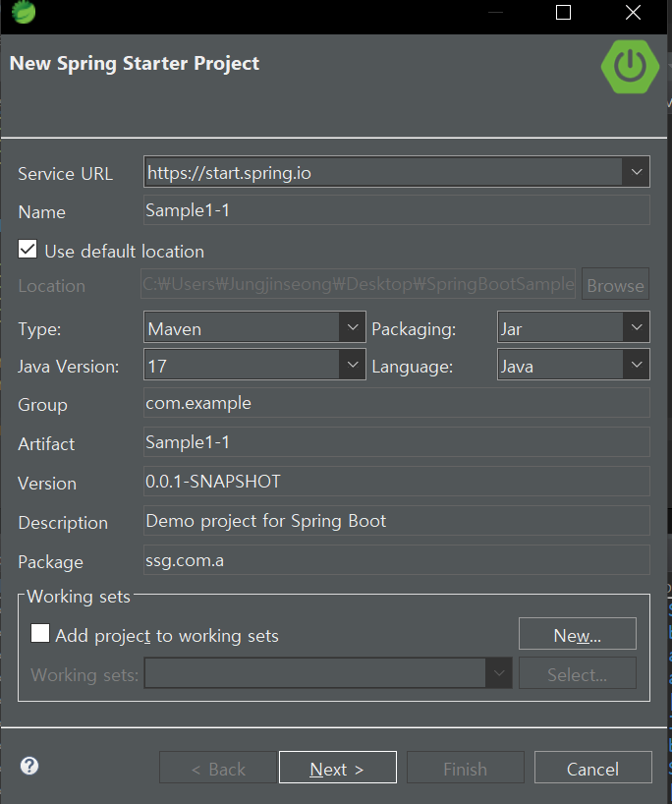Click the Package label
The height and width of the screenshot is (804, 672).
pyautogui.click(x=50, y=562)
